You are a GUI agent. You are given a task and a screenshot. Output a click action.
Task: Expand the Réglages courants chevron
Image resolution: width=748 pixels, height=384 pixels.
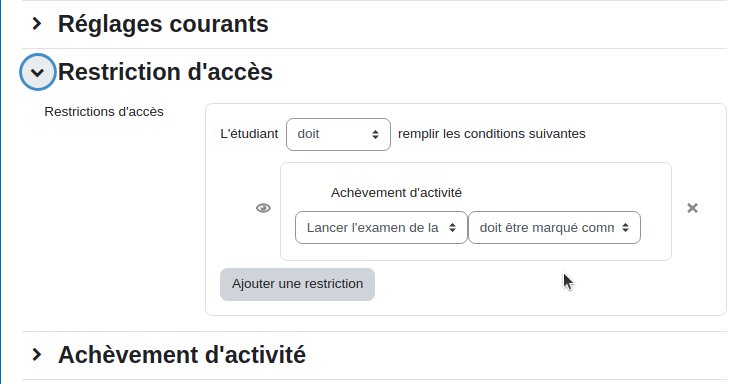pos(37,23)
